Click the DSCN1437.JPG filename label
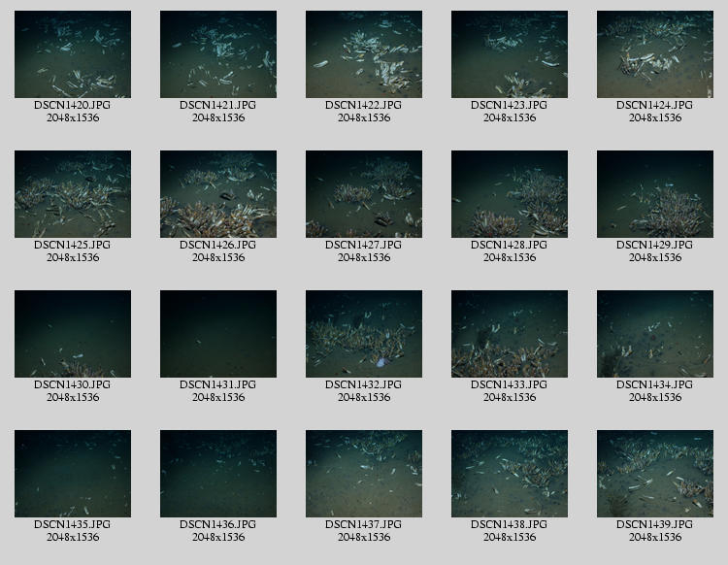The width and height of the screenshot is (728, 565). (x=364, y=524)
